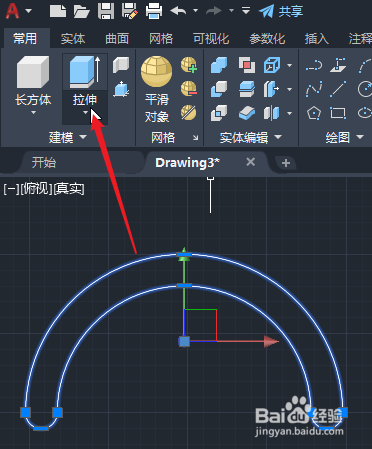Click the solid Intersect icon
Screen dimensions: 372x449
[x=219, y=113]
